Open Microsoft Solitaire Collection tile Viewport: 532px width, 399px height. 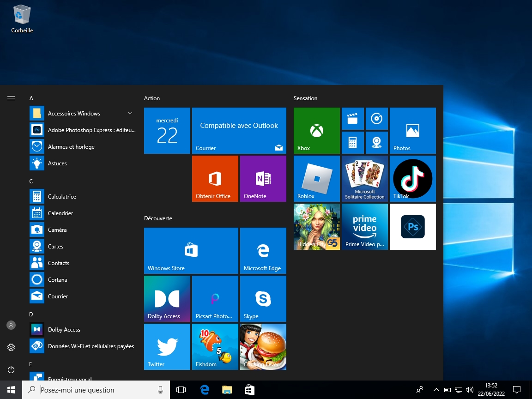point(365,178)
